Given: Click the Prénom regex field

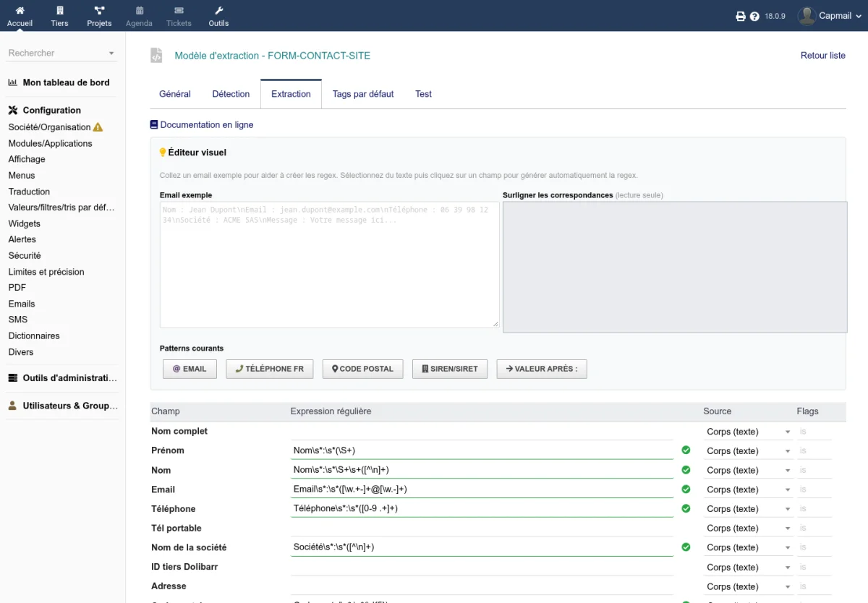Looking at the screenshot, I should (x=482, y=450).
